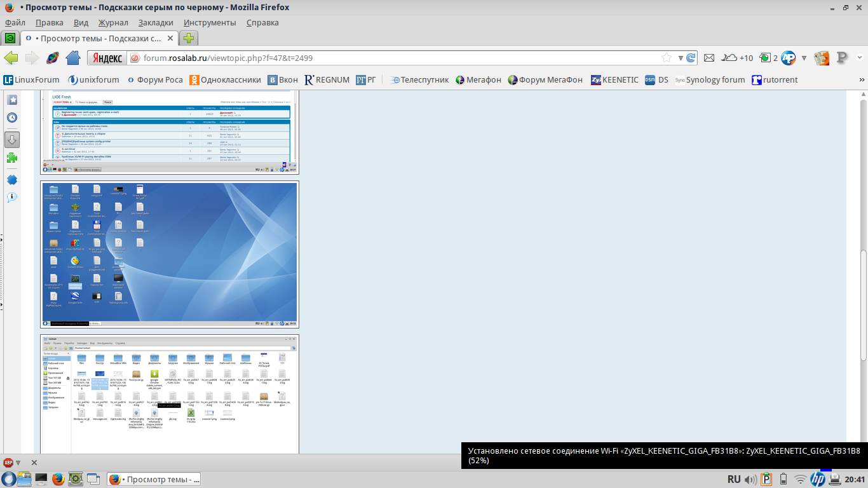
Task: Switch to the 'Просмотр темы' taskbar window button
Action: 155,479
